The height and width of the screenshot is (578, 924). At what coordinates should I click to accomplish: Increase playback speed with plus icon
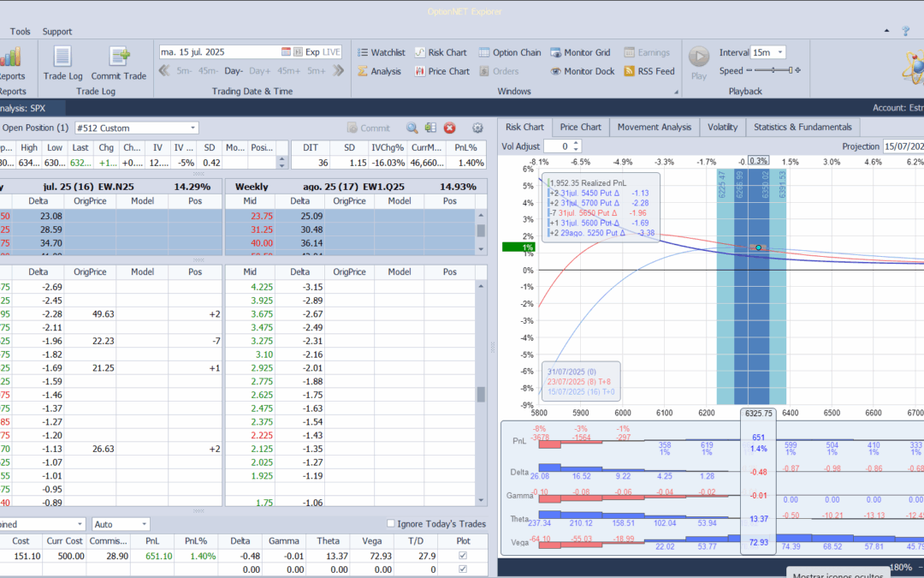798,70
